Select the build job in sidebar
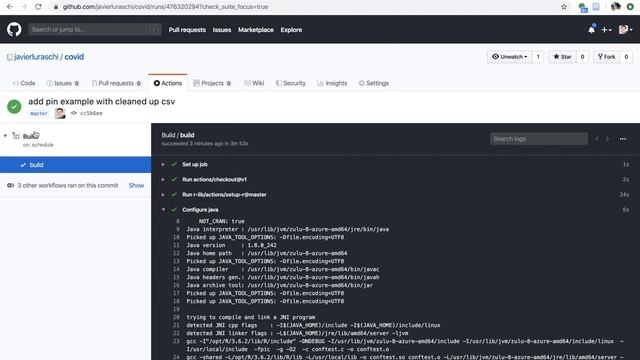The width and height of the screenshot is (640, 360). (x=76, y=165)
